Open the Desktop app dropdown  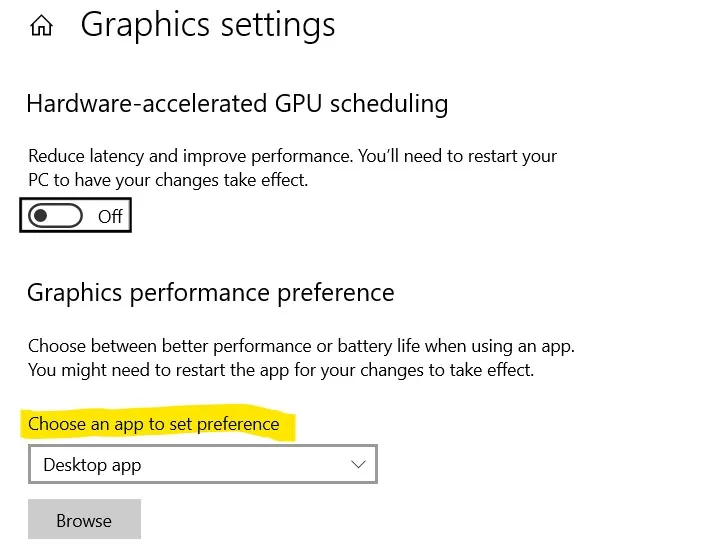[x=203, y=465]
